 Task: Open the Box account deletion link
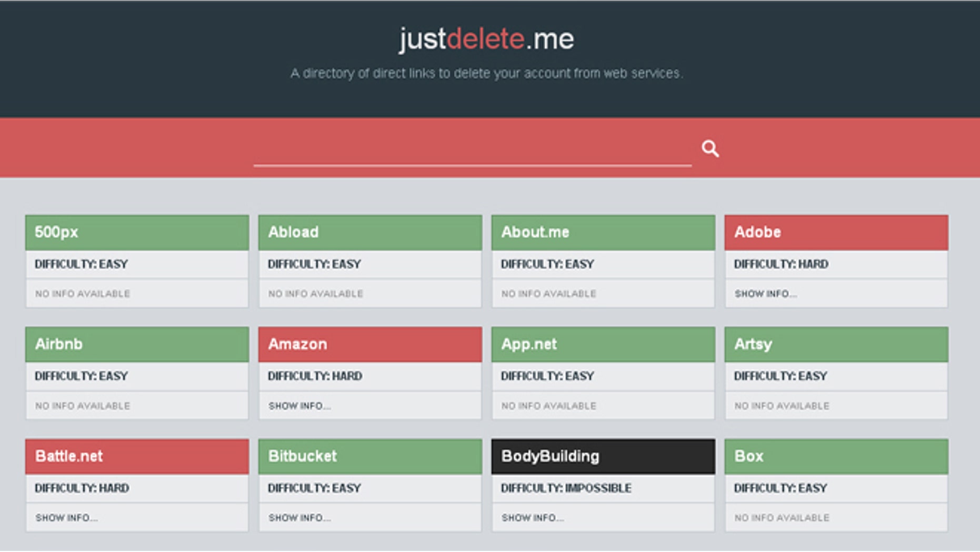pos(836,457)
